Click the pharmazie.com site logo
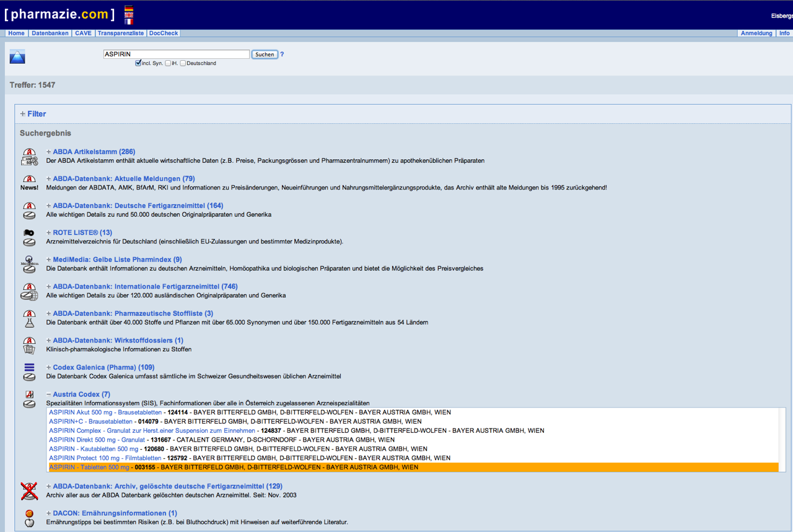The height and width of the screenshot is (532, 793). (x=59, y=14)
